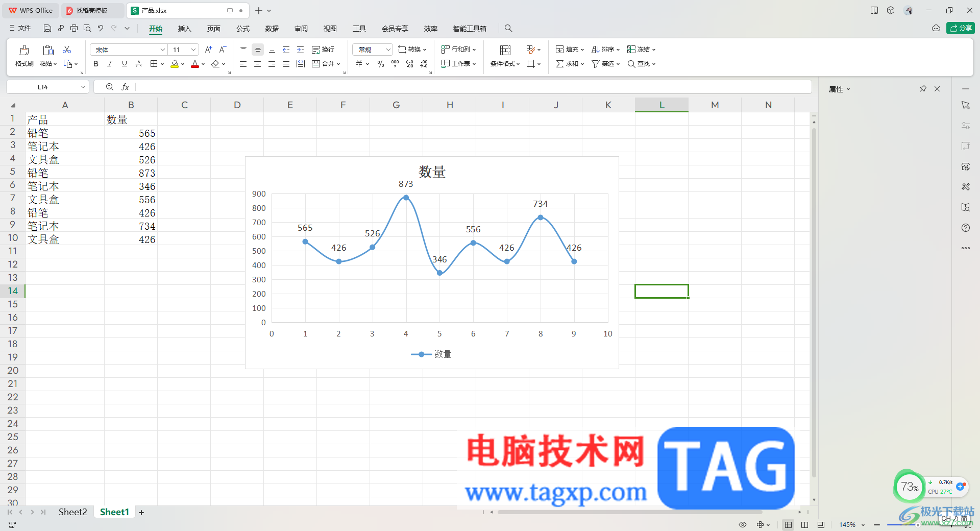The image size is (980, 531).
Task: Open the number format 常规 dropdown
Action: point(388,50)
